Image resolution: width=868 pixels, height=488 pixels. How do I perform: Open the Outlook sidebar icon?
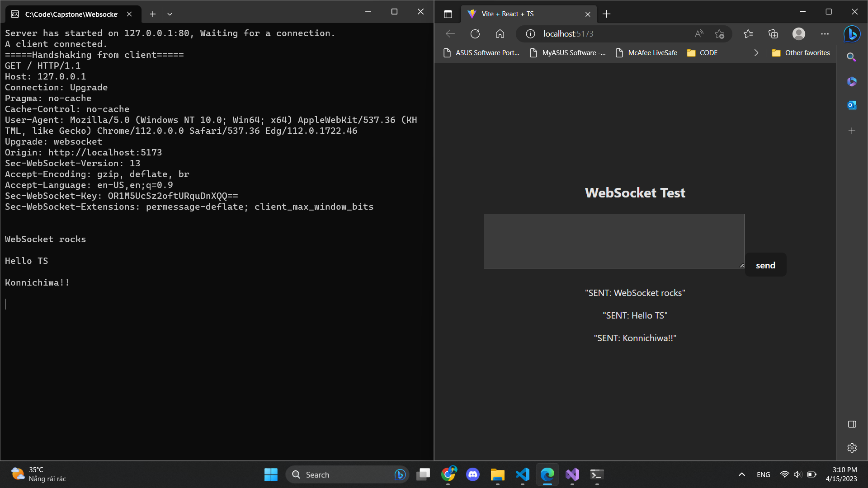852,105
